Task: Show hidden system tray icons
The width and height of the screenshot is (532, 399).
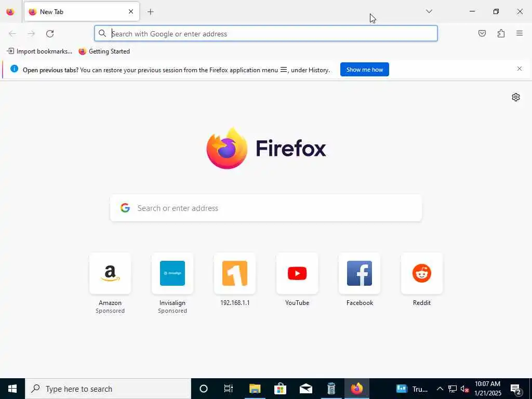Action: pyautogui.click(x=440, y=389)
